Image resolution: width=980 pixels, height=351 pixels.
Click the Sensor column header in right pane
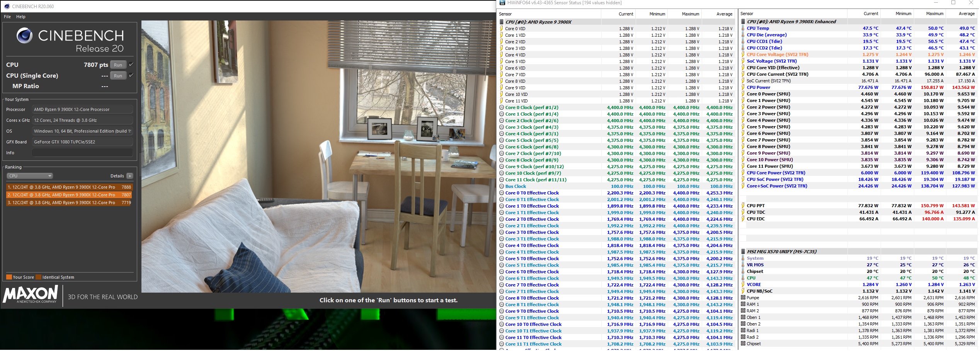pyautogui.click(x=793, y=14)
